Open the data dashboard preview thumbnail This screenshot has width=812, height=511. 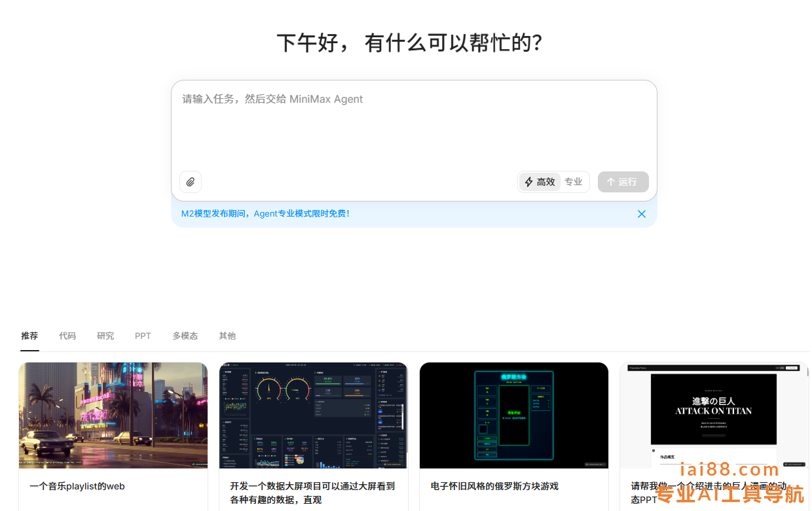click(x=313, y=415)
